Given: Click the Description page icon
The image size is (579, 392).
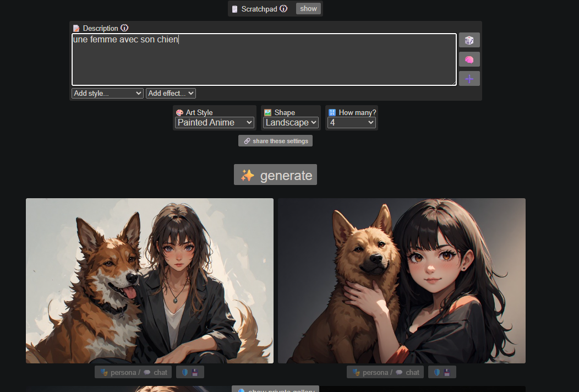Looking at the screenshot, I should (76, 29).
